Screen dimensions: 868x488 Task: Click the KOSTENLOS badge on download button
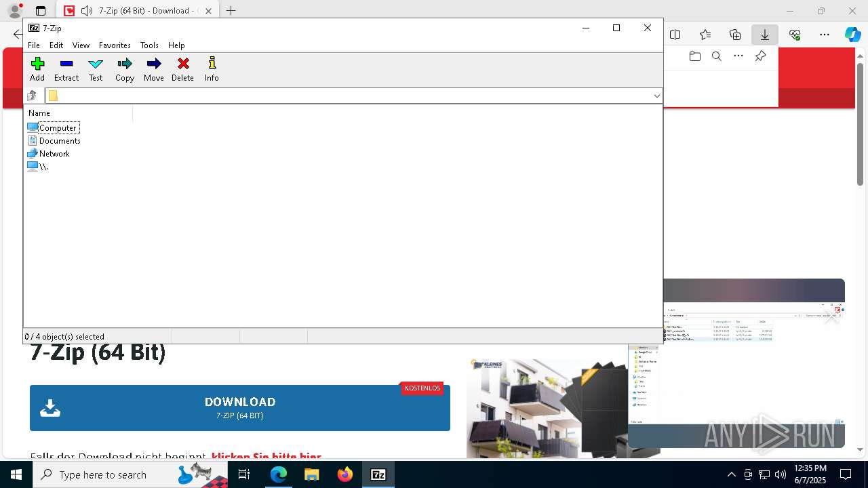click(422, 388)
